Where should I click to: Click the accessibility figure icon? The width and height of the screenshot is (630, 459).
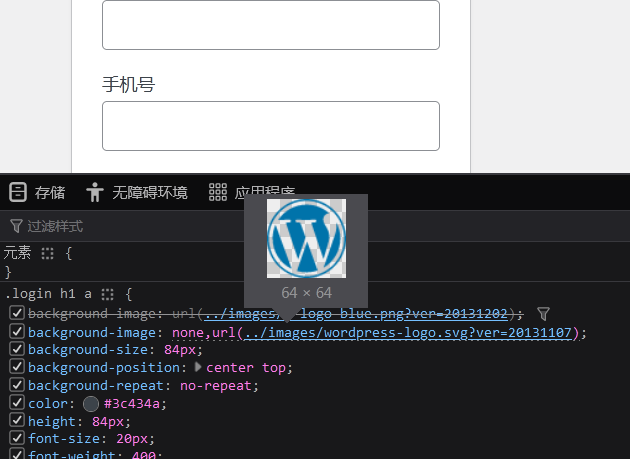[95, 192]
